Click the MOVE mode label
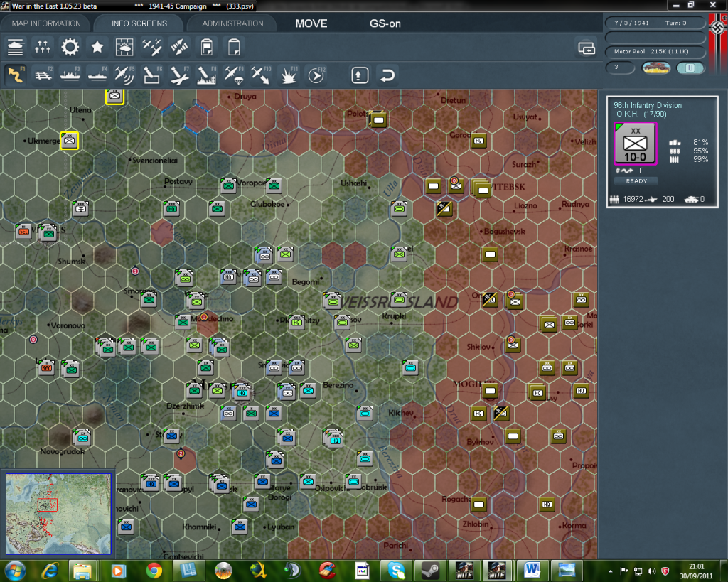Image resolution: width=728 pixels, height=582 pixels. coord(311,23)
